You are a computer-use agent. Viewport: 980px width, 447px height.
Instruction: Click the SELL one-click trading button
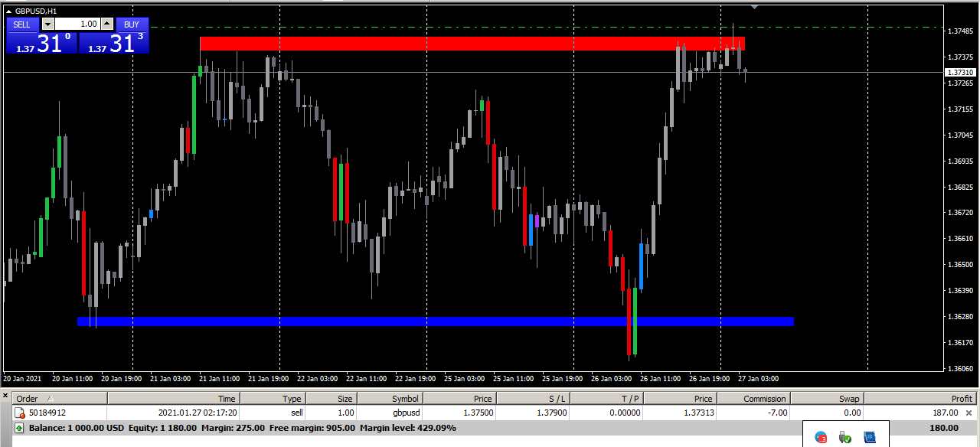coord(22,24)
